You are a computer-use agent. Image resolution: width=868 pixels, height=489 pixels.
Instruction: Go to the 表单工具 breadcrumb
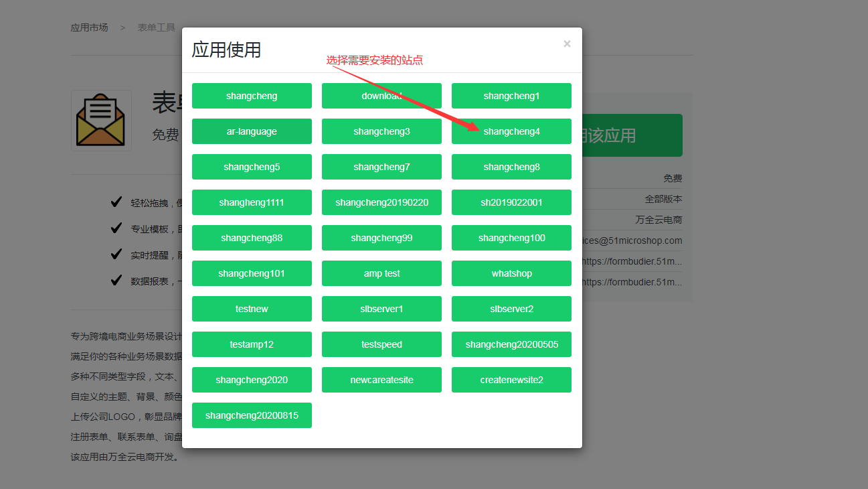coord(156,27)
